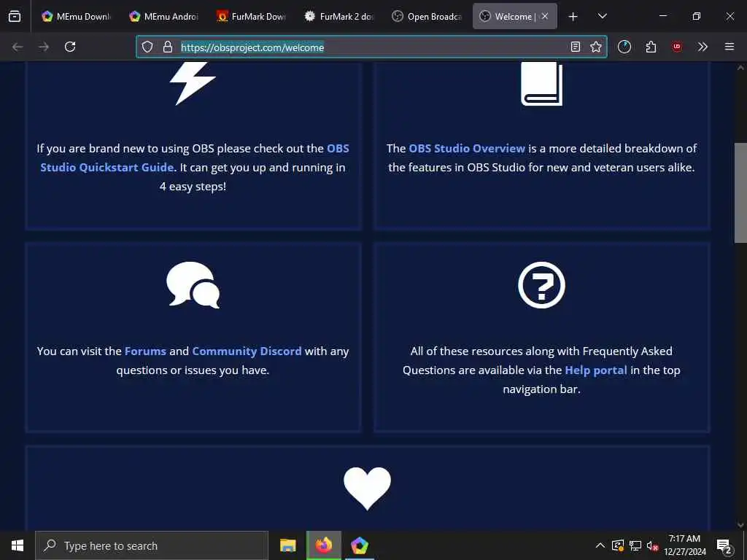
Task: Go forward to the next page
Action: 44,47
